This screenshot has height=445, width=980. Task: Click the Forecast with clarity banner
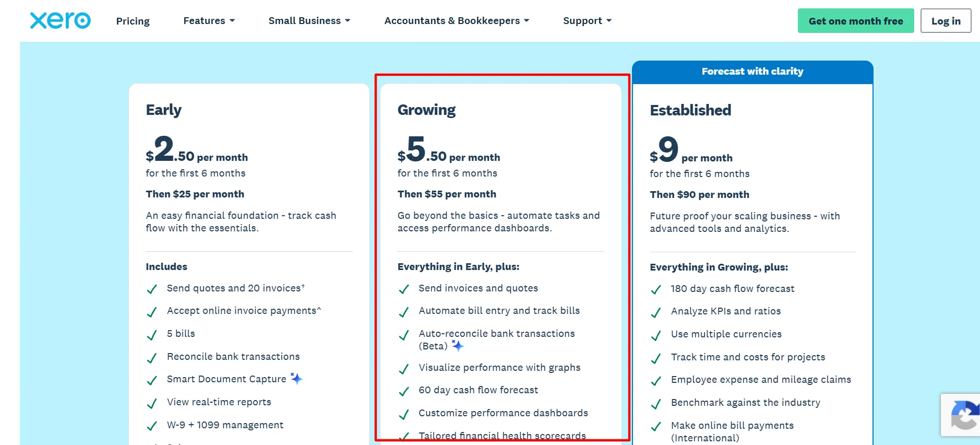click(752, 72)
